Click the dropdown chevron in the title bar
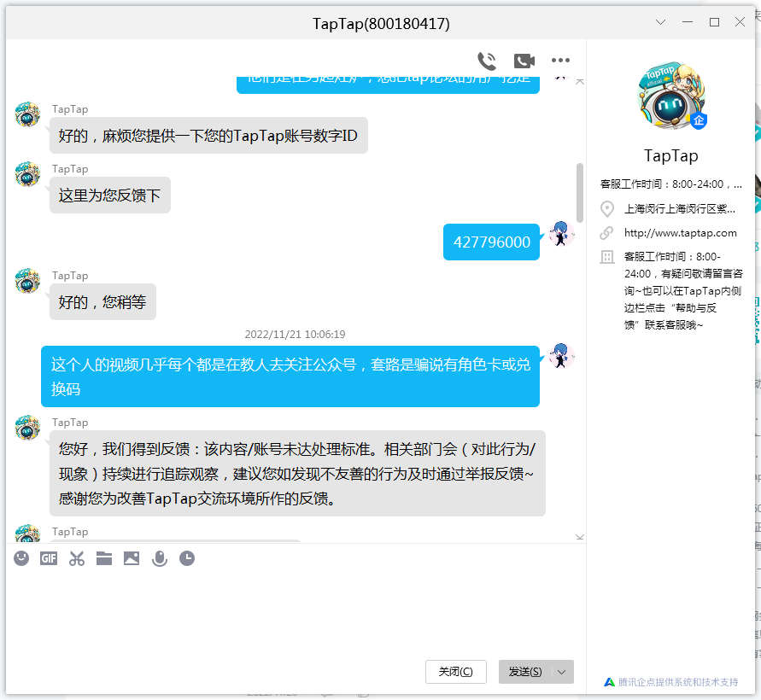The height and width of the screenshot is (700, 761). click(x=660, y=22)
